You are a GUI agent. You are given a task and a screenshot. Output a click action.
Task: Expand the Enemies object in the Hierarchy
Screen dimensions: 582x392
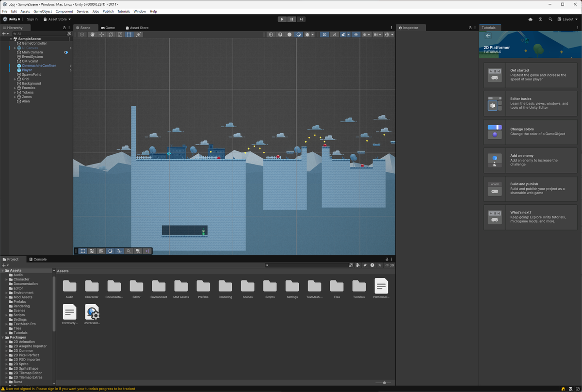(x=15, y=88)
